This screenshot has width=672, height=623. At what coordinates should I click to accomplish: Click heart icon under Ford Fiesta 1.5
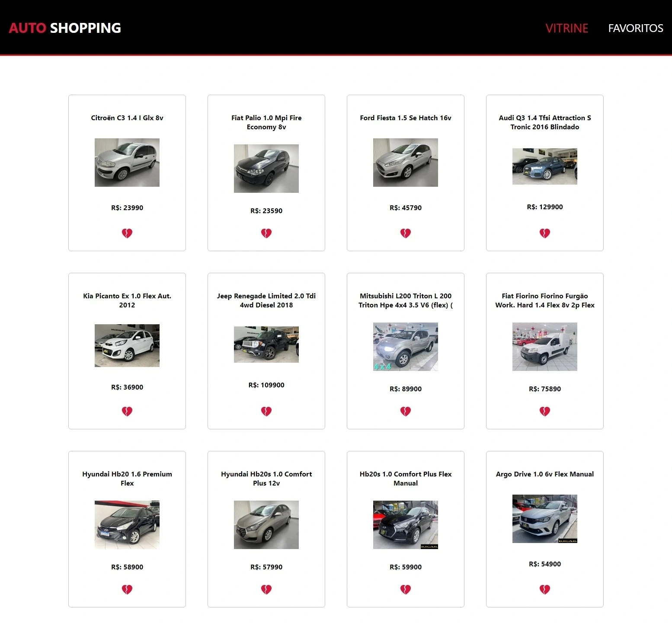tap(406, 233)
